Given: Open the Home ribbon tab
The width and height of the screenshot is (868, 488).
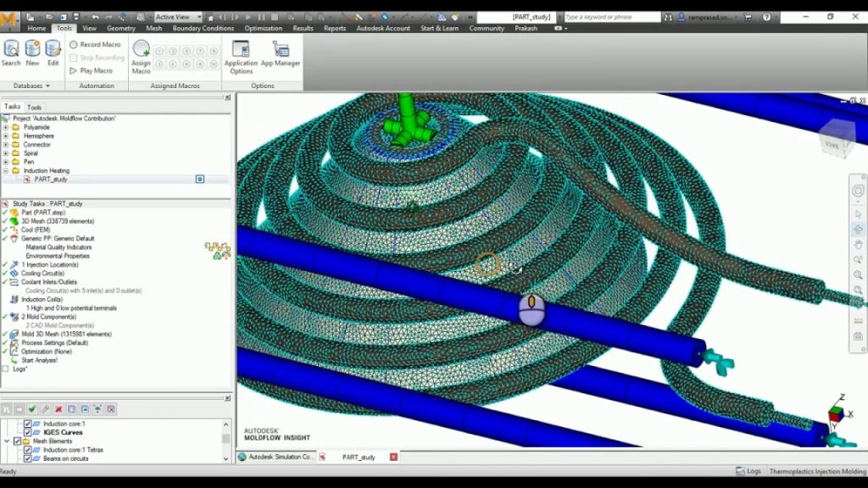Looking at the screenshot, I should 36,28.
